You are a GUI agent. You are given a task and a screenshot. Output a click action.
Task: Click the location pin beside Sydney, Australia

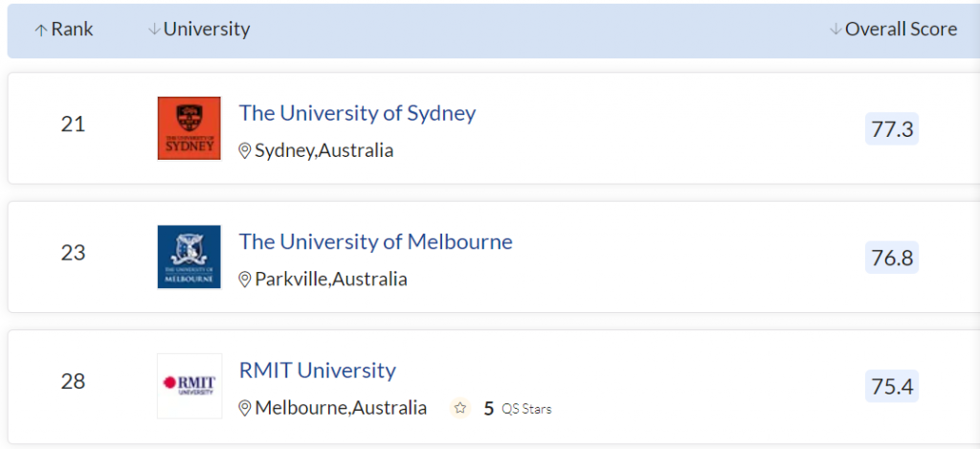pyautogui.click(x=245, y=151)
